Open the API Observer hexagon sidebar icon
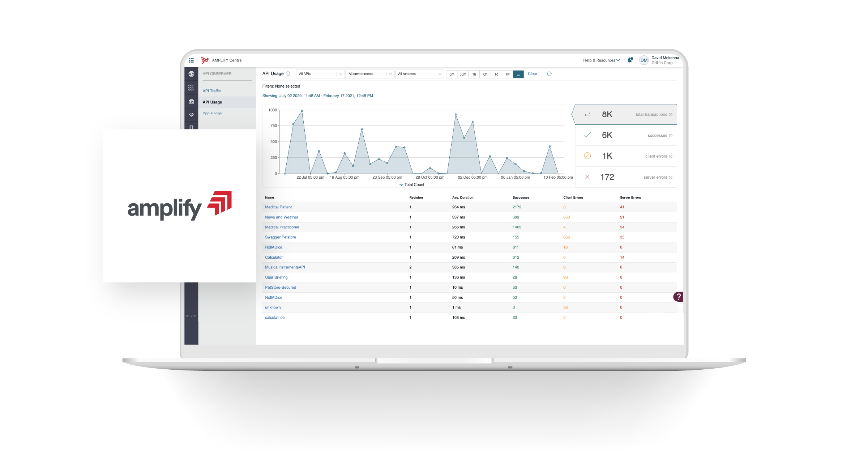This screenshot has width=868, height=454. point(191,74)
